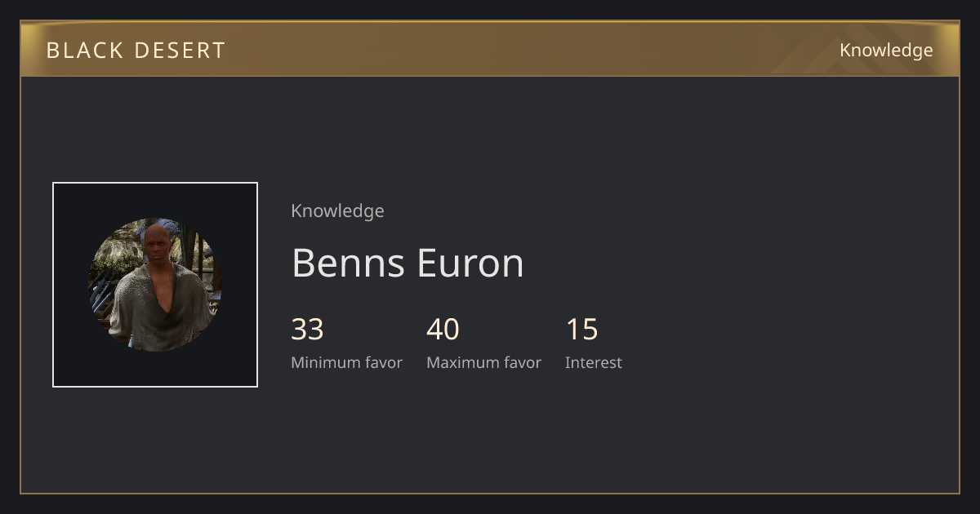Click the Benns Euron name heading
Screen dimensions: 980x514
point(408,263)
